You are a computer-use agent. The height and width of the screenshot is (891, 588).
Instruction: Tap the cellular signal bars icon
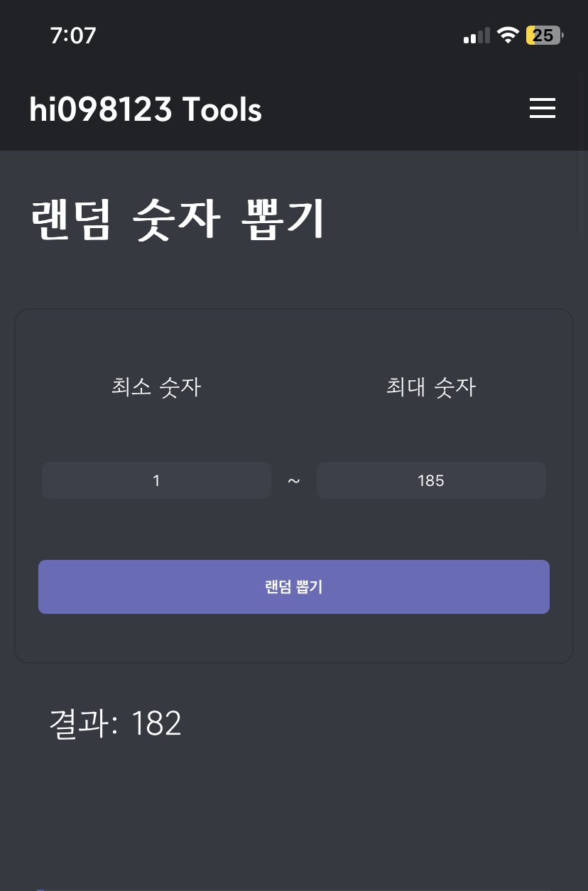[x=477, y=36]
